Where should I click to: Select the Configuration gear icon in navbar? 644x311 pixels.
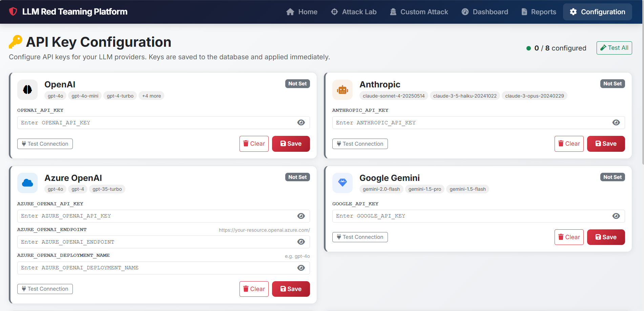click(573, 12)
